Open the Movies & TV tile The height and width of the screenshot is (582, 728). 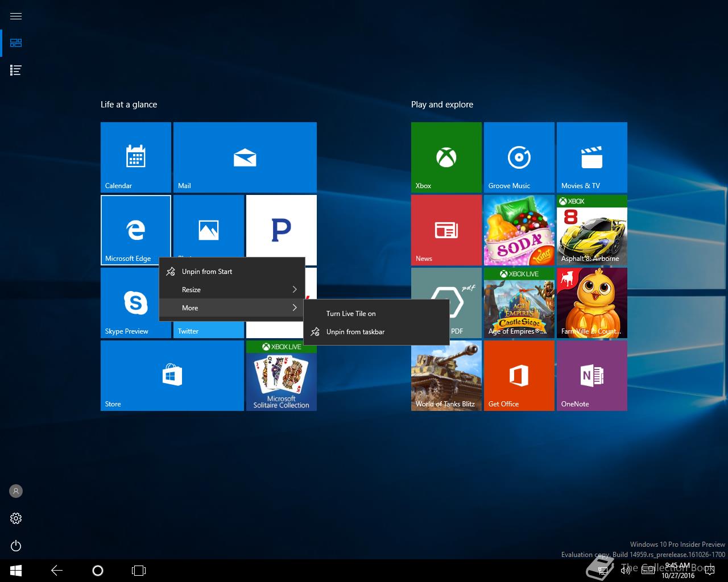pyautogui.click(x=592, y=157)
